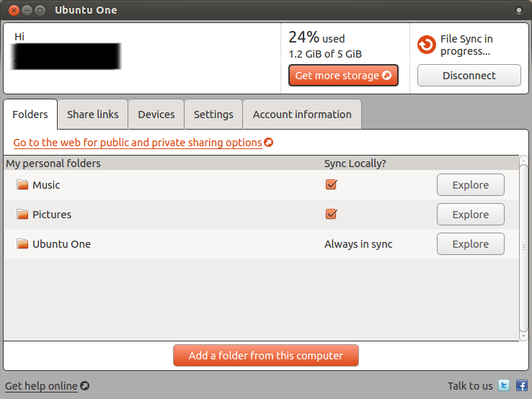Click the external link icon beside Get help online
Image resolution: width=532 pixels, height=399 pixels.
tap(84, 386)
